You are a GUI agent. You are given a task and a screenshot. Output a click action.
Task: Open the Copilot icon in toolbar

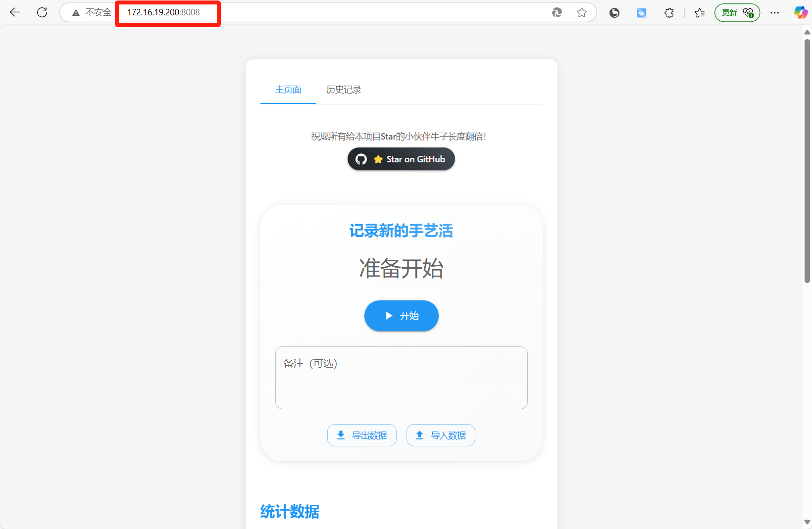tap(801, 13)
